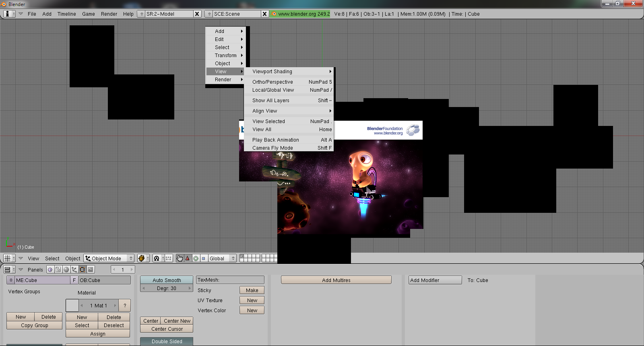644x346 pixels.
Task: Open the Help menu
Action: tap(128, 14)
